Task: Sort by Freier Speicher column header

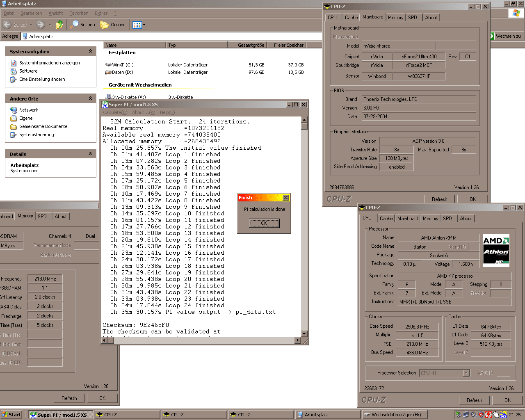Action: 287,45
